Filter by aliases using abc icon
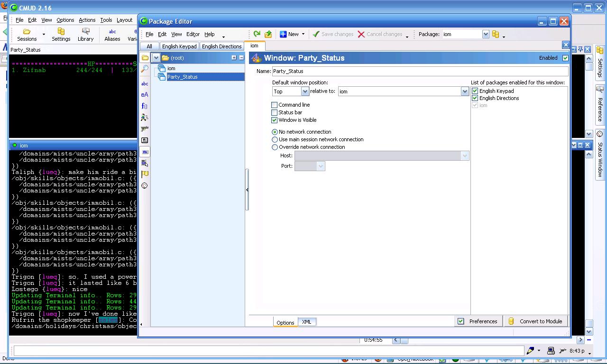The height and width of the screenshot is (364, 607). click(145, 83)
